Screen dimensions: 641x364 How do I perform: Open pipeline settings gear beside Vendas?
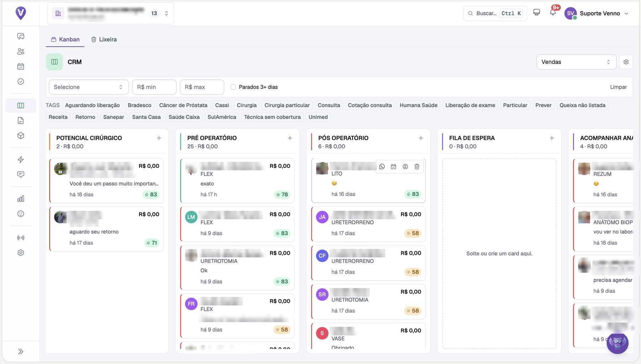point(626,62)
